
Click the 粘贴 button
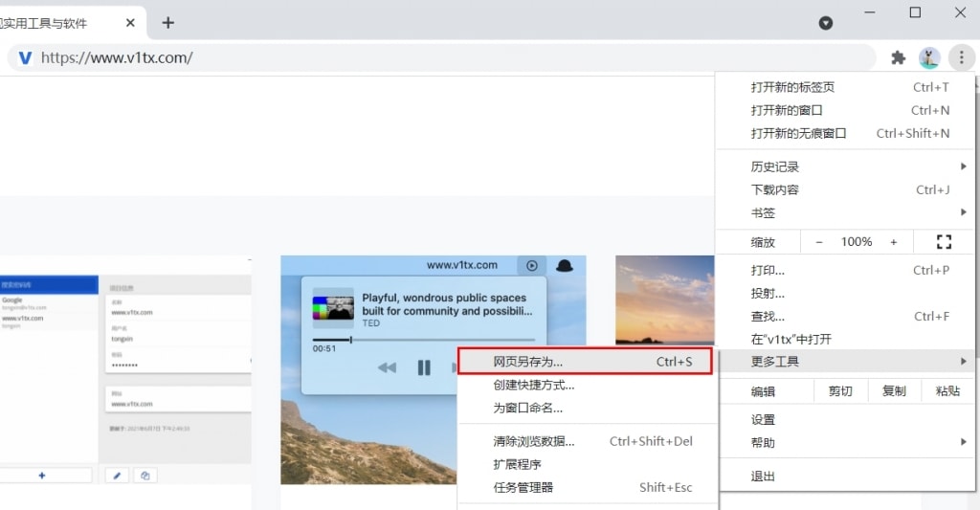point(947,391)
